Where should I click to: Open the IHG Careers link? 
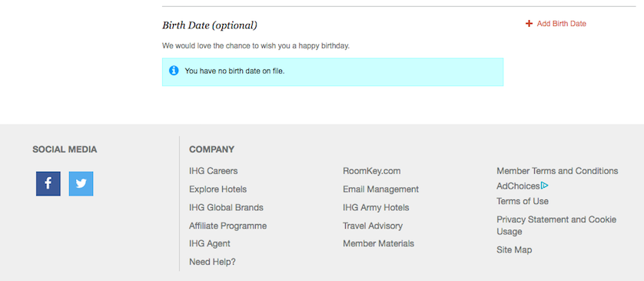tap(213, 171)
